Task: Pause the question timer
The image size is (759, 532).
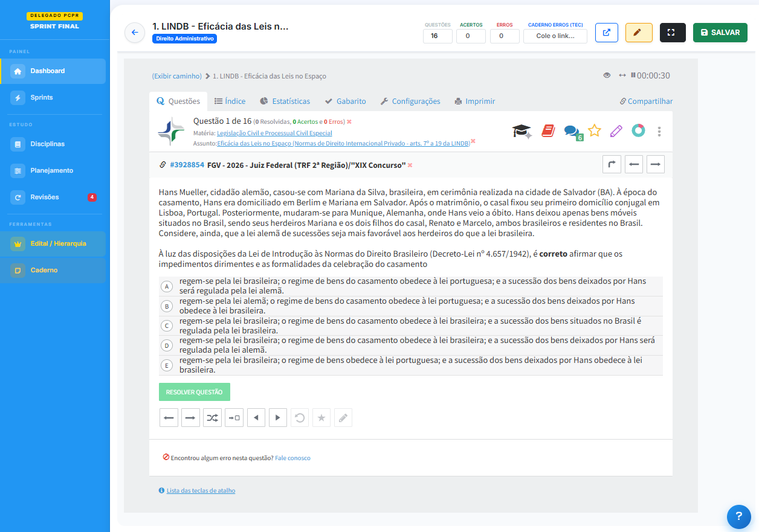Action: point(633,75)
